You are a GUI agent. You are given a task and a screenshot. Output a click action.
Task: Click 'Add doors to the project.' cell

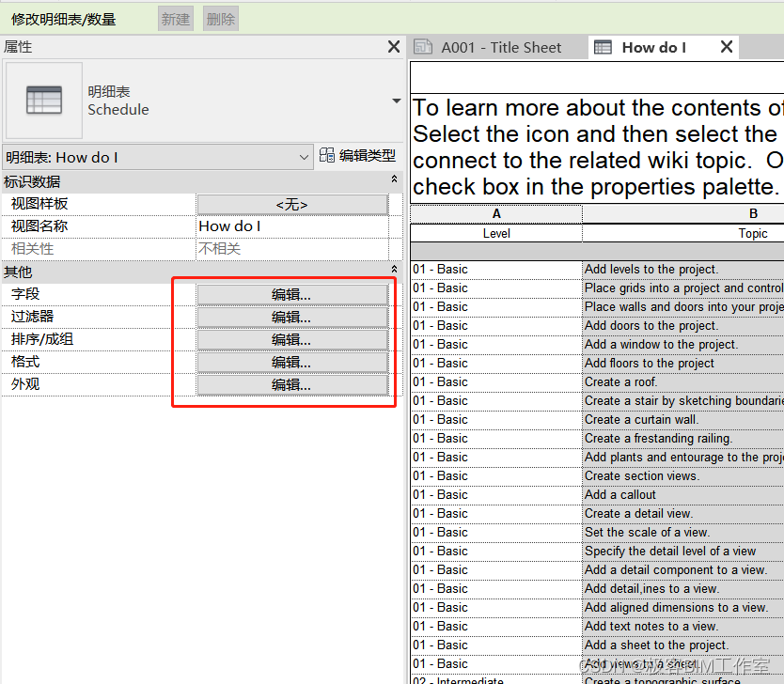click(x=683, y=326)
